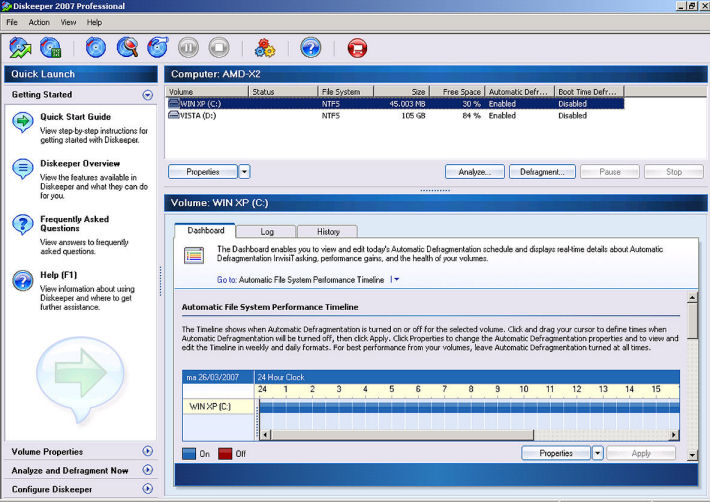Collapse the Getting Started section
710x502 pixels.
pos(148,95)
